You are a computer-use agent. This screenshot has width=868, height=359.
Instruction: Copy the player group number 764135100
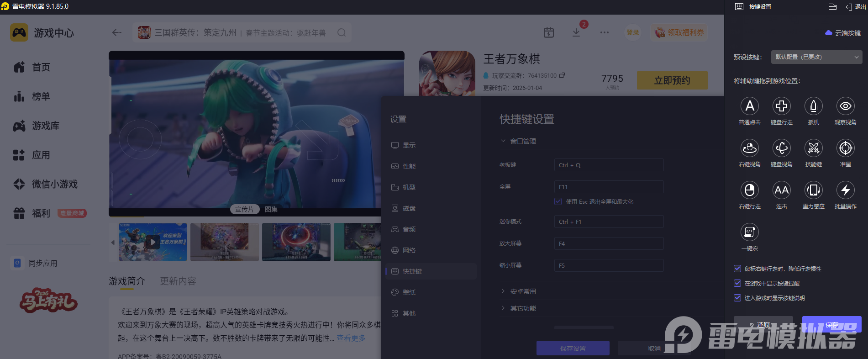point(562,75)
